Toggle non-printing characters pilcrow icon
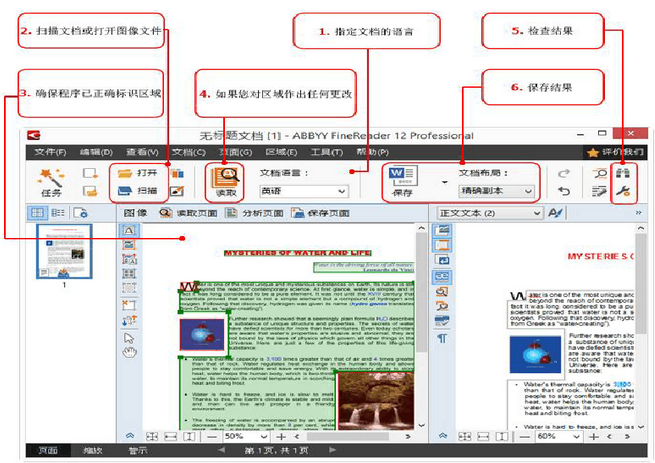This screenshot has width=655, height=463. click(x=442, y=338)
